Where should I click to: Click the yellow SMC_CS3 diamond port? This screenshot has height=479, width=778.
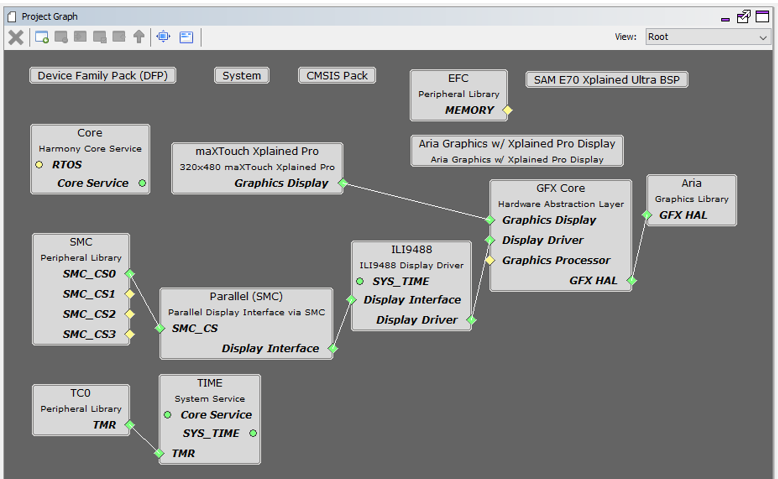click(130, 334)
